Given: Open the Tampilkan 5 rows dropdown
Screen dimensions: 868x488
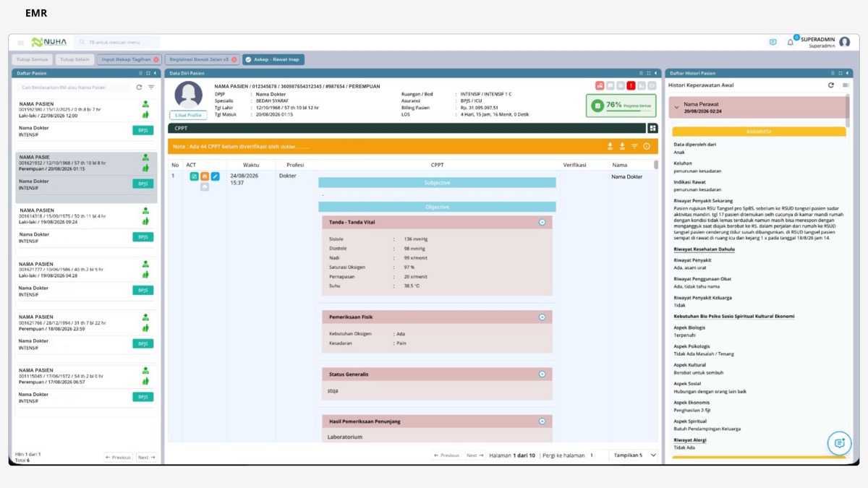Looking at the screenshot, I should point(634,455).
